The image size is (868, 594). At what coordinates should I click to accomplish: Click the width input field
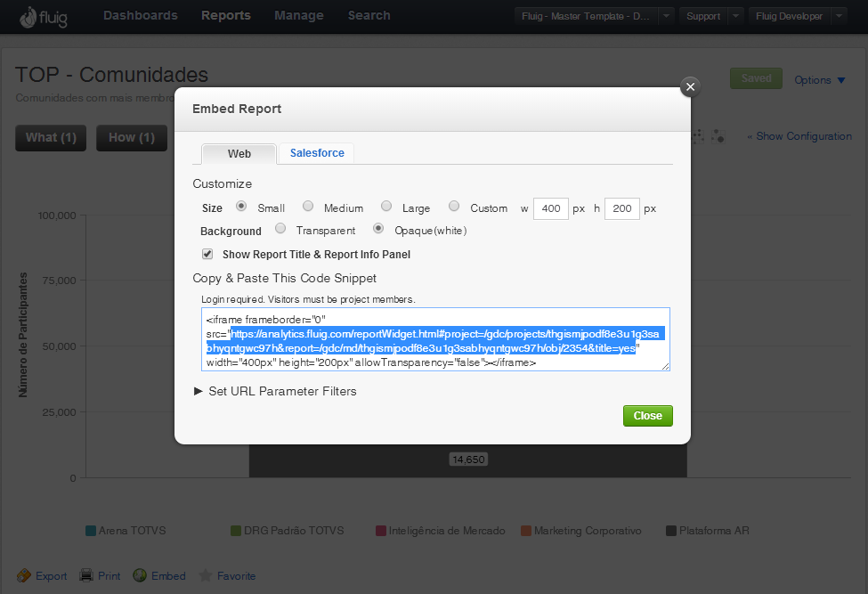tap(551, 208)
